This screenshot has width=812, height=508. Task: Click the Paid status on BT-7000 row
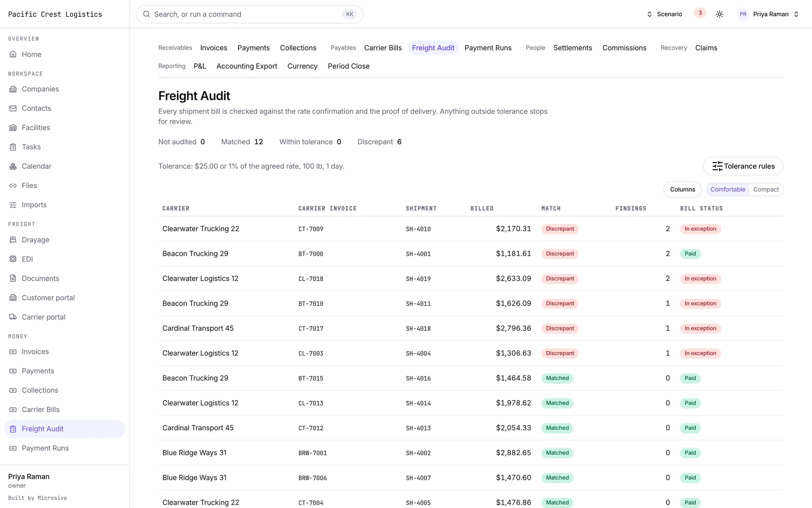click(x=690, y=254)
